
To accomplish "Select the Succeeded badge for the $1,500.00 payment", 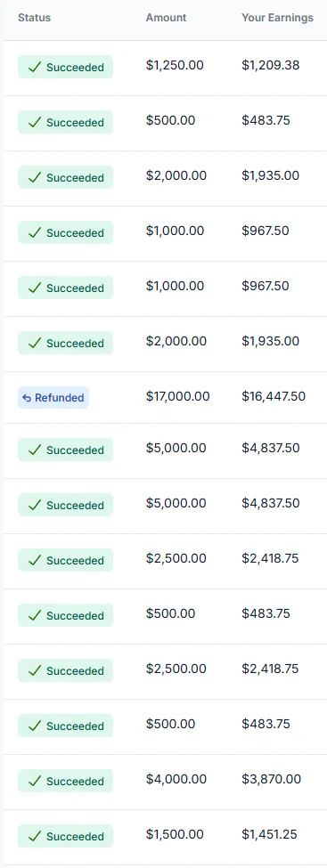I will click(x=65, y=836).
